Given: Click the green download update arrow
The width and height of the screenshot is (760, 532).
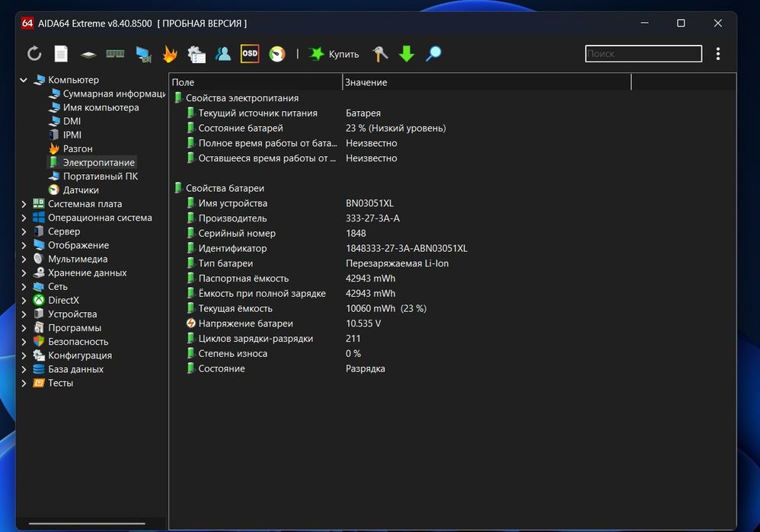Looking at the screenshot, I should (407, 54).
